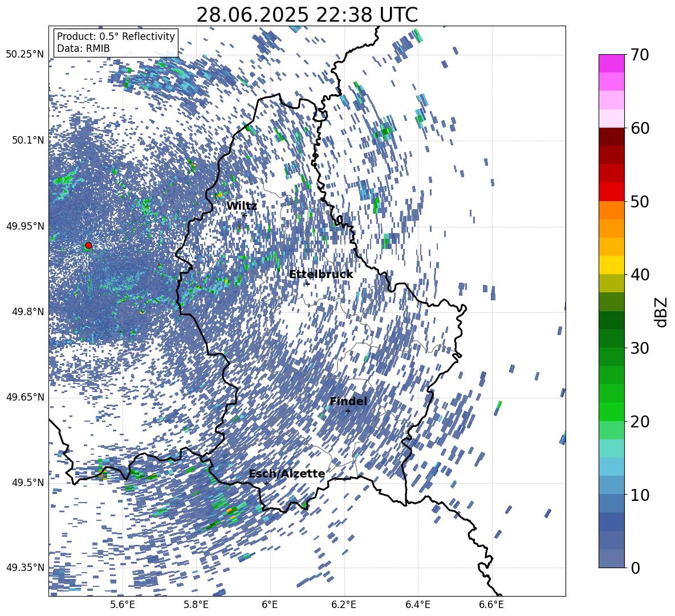Screen dimensions: 675x616
Task: Click the 50 colorbar tick label
Action: [x=640, y=201]
